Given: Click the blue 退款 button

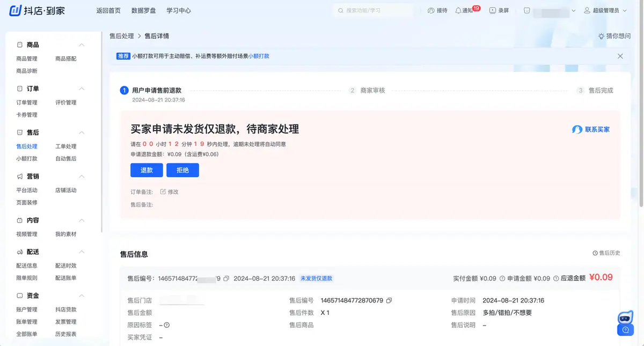Looking at the screenshot, I should [147, 170].
